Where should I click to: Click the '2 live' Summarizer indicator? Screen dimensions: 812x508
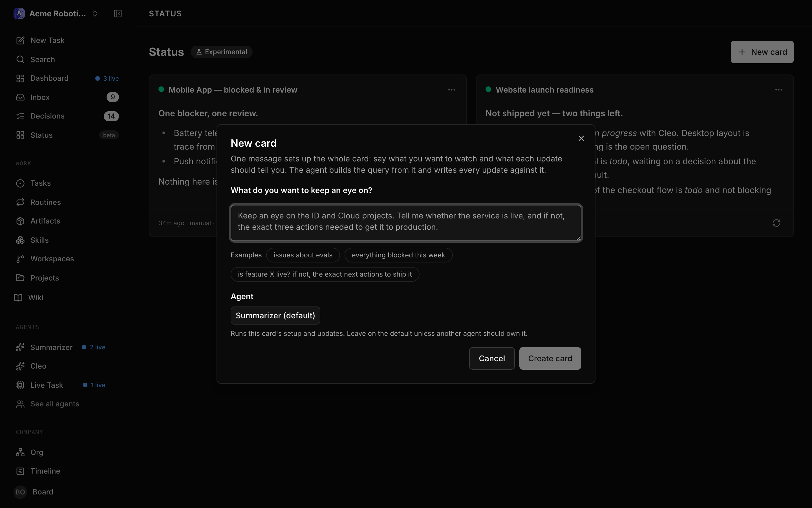coord(94,347)
